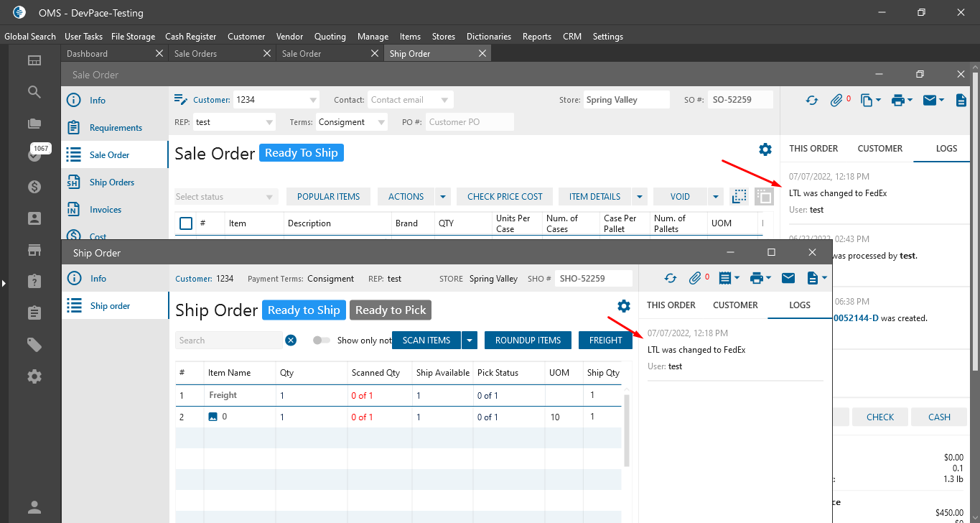Image resolution: width=980 pixels, height=523 pixels.
Task: Click the CASH button
Action: [939, 417]
